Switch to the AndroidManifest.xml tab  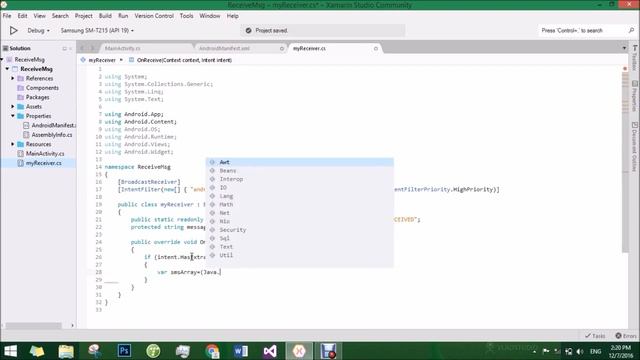[224, 48]
